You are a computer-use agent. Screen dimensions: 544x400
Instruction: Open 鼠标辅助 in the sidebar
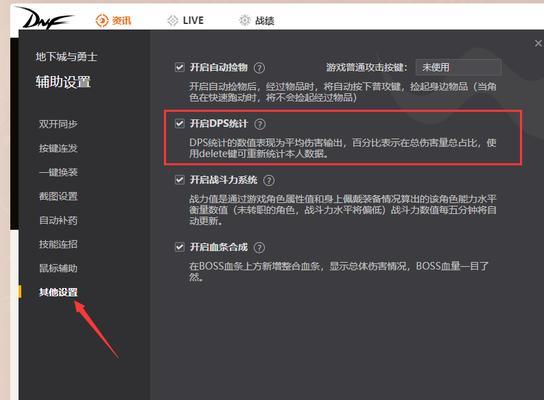point(58,268)
